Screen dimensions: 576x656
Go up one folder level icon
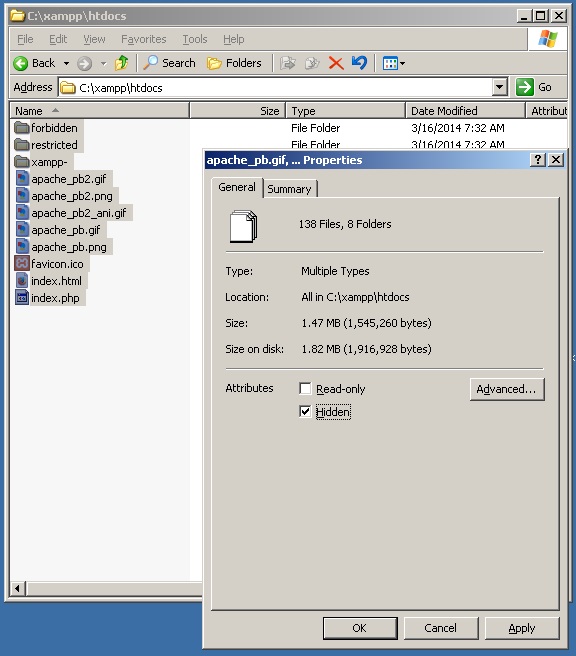coord(122,63)
